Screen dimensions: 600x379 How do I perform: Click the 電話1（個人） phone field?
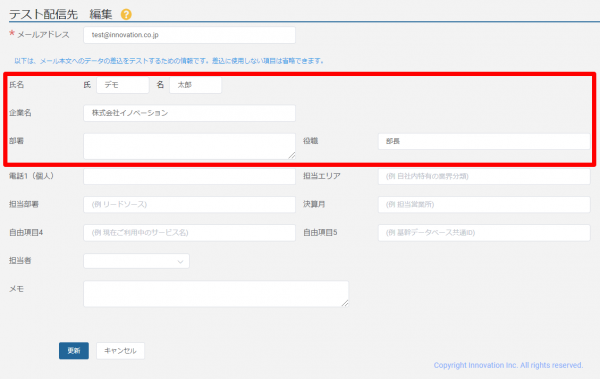pyautogui.click(x=189, y=176)
